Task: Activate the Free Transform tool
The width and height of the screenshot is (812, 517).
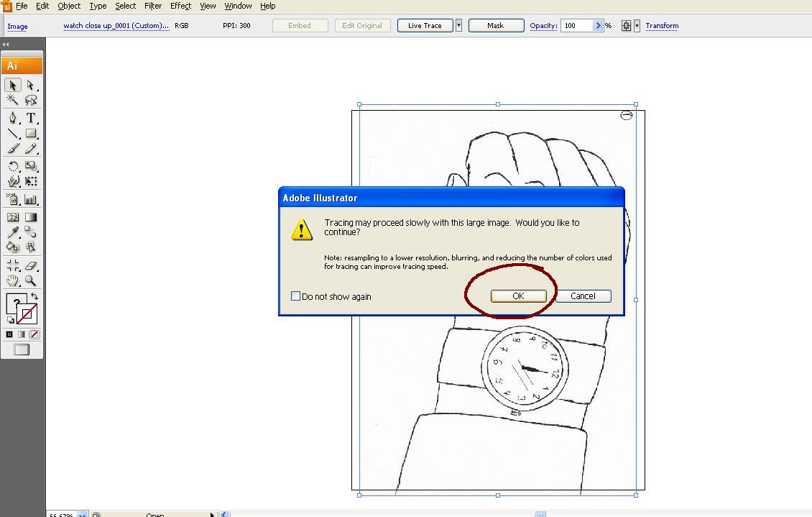Action: pos(31,181)
